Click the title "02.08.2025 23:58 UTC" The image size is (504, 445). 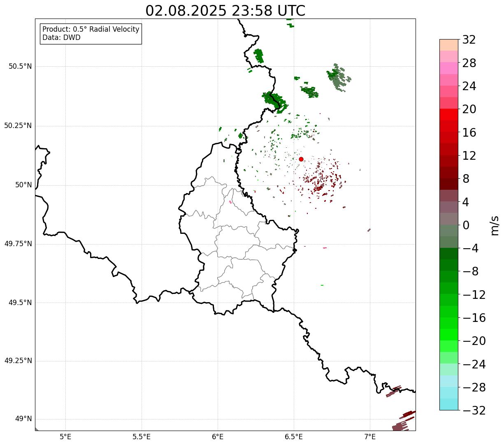click(x=225, y=11)
